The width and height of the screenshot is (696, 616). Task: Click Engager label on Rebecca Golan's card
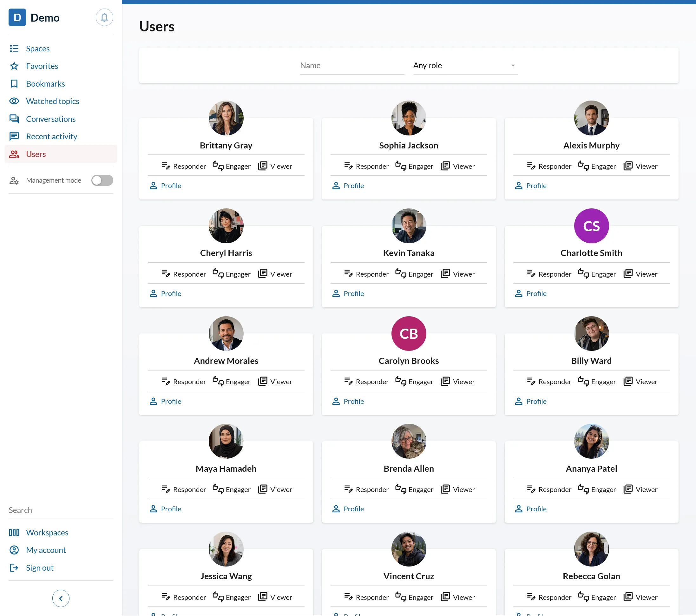[603, 597]
